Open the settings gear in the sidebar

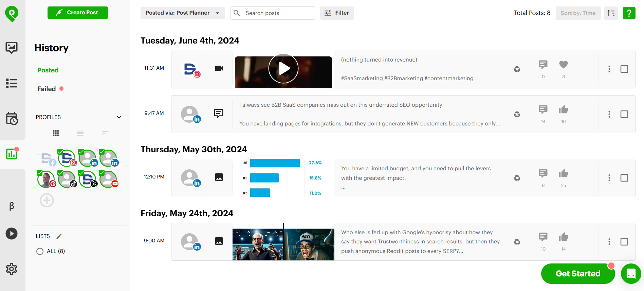pyautogui.click(x=12, y=269)
